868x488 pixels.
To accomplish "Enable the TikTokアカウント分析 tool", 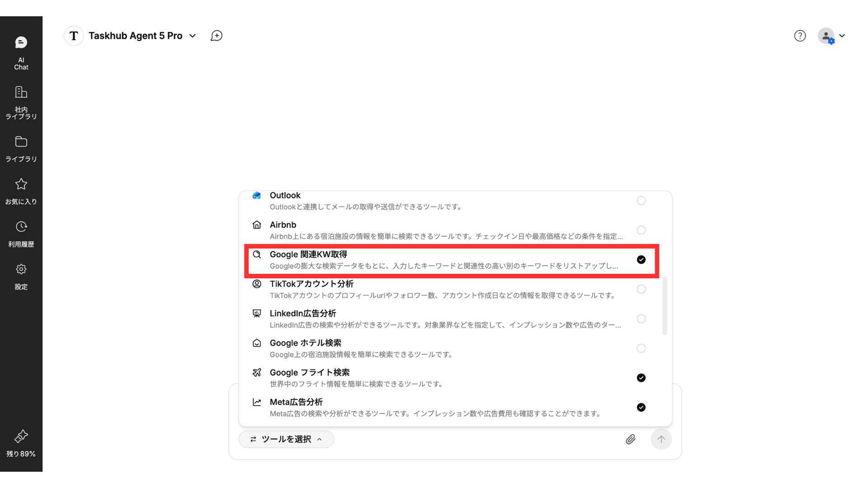I will (641, 289).
